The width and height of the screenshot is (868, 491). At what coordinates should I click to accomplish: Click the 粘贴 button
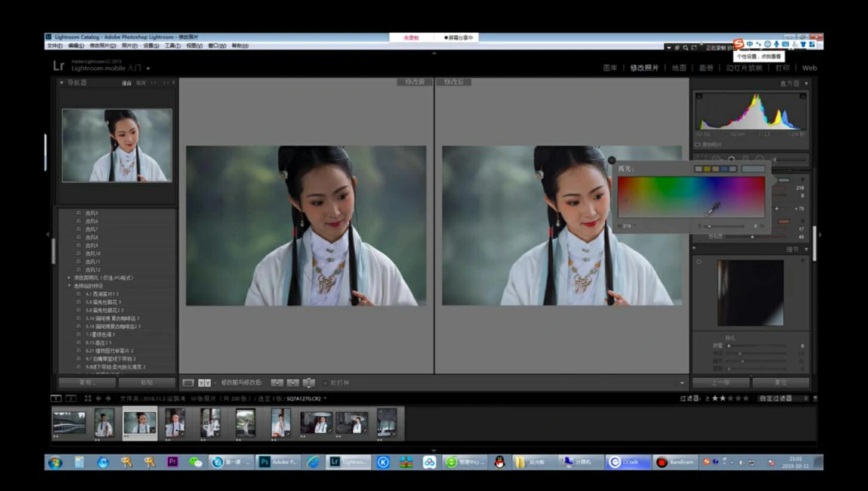pos(147,383)
